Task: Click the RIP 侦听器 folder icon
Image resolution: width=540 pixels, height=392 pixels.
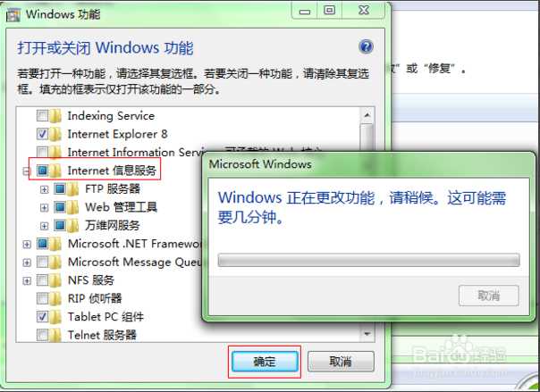Action: (x=55, y=298)
